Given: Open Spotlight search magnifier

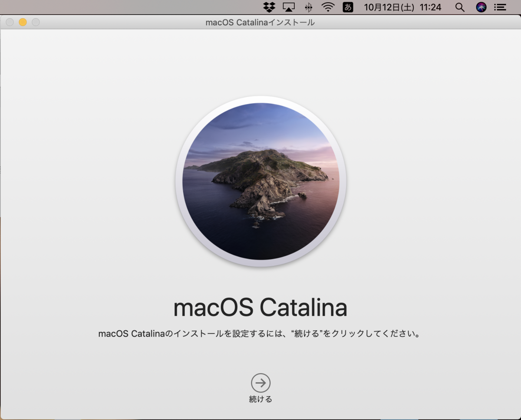Looking at the screenshot, I should [460, 7].
